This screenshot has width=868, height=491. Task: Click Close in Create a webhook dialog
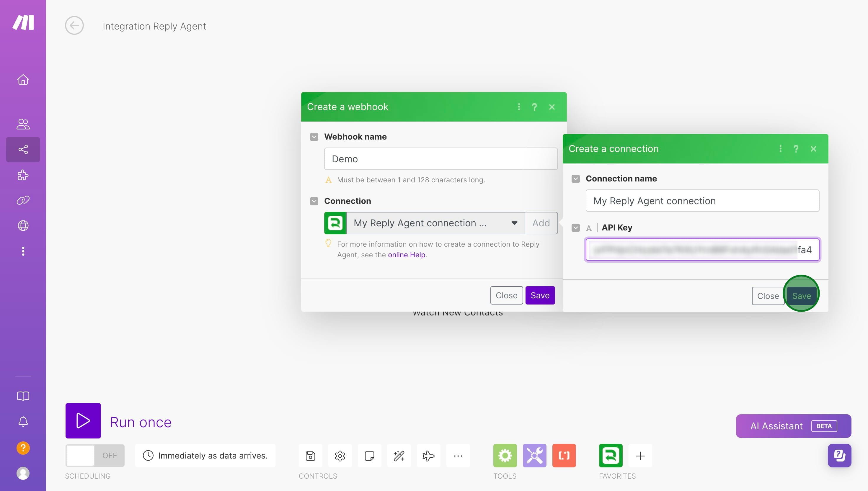tap(506, 295)
